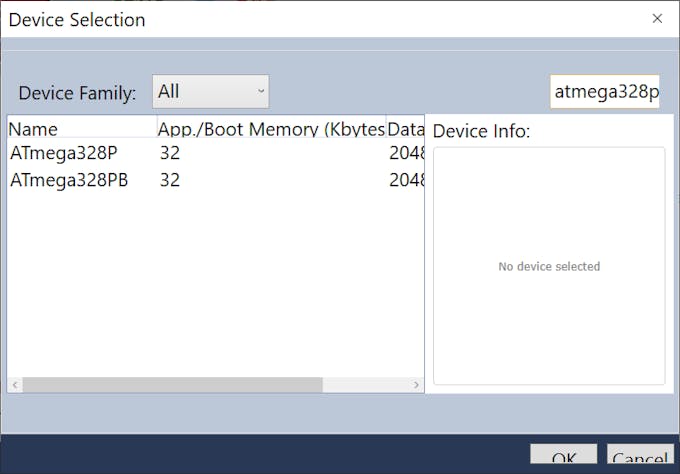This screenshot has height=474, width=680.
Task: Open the Device Family dropdown
Action: [x=211, y=92]
